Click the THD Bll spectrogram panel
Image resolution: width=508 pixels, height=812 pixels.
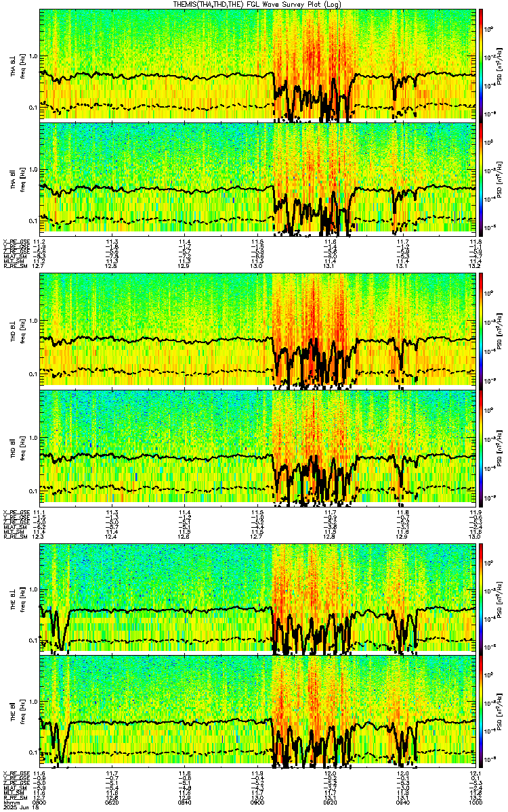click(x=257, y=447)
